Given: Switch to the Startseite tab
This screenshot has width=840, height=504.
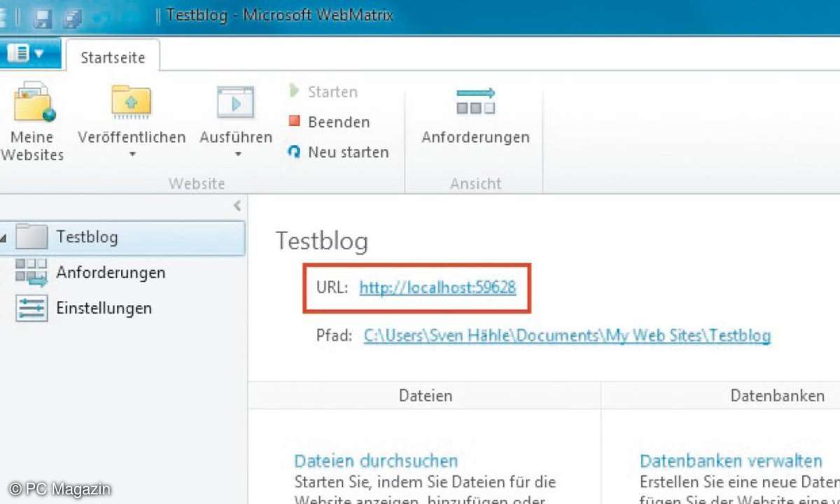Looking at the screenshot, I should coord(113,57).
